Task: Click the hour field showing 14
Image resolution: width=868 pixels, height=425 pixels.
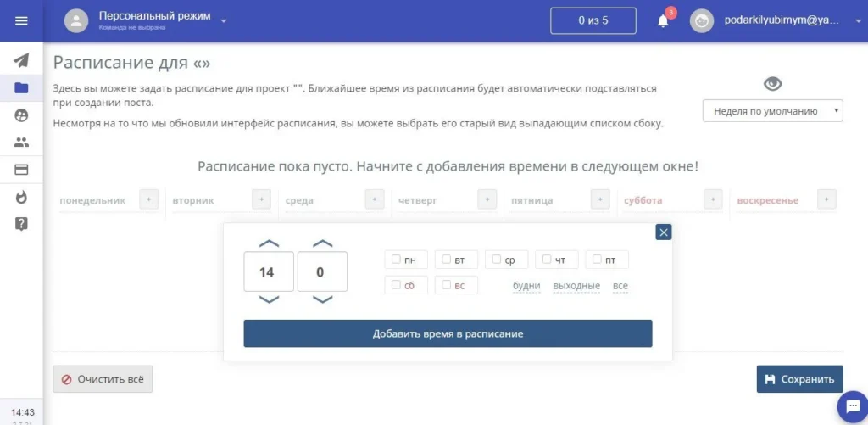Action: (x=269, y=271)
